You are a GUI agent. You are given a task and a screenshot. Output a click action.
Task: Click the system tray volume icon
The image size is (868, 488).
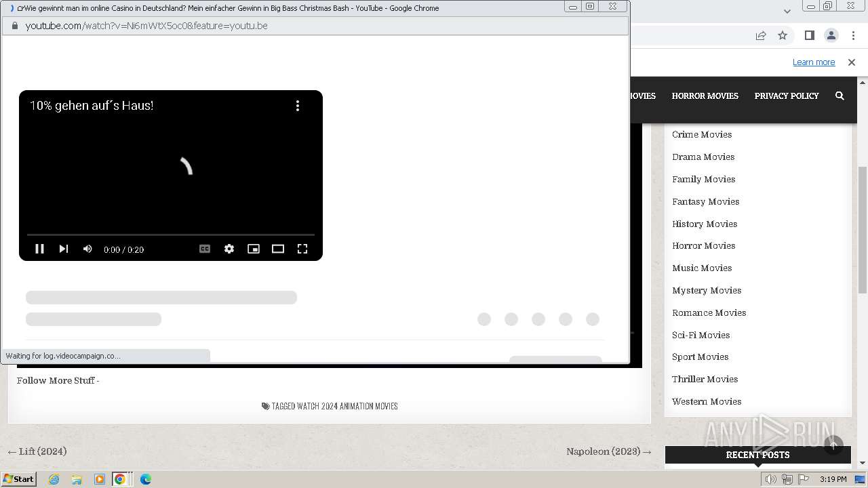[x=771, y=479]
